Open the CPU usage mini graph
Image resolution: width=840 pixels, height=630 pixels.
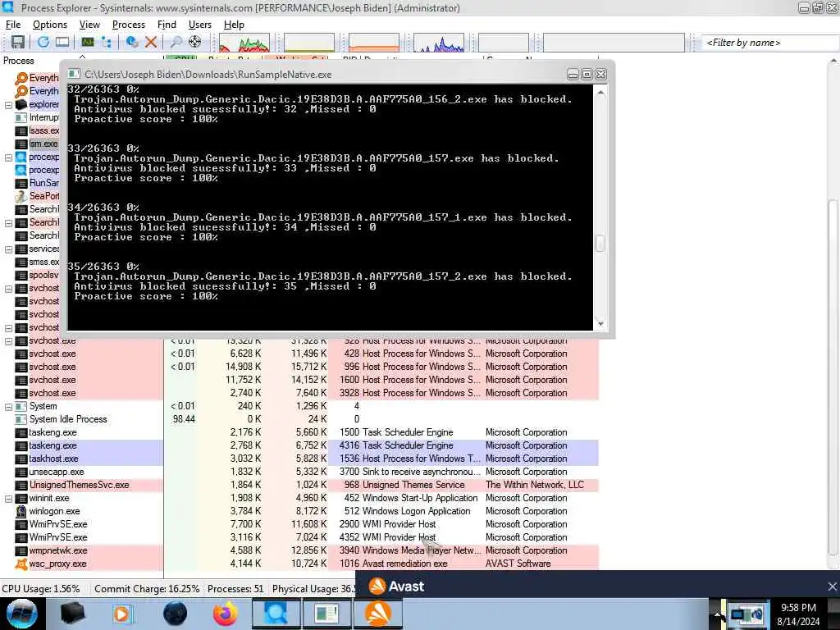pyautogui.click(x=244, y=43)
